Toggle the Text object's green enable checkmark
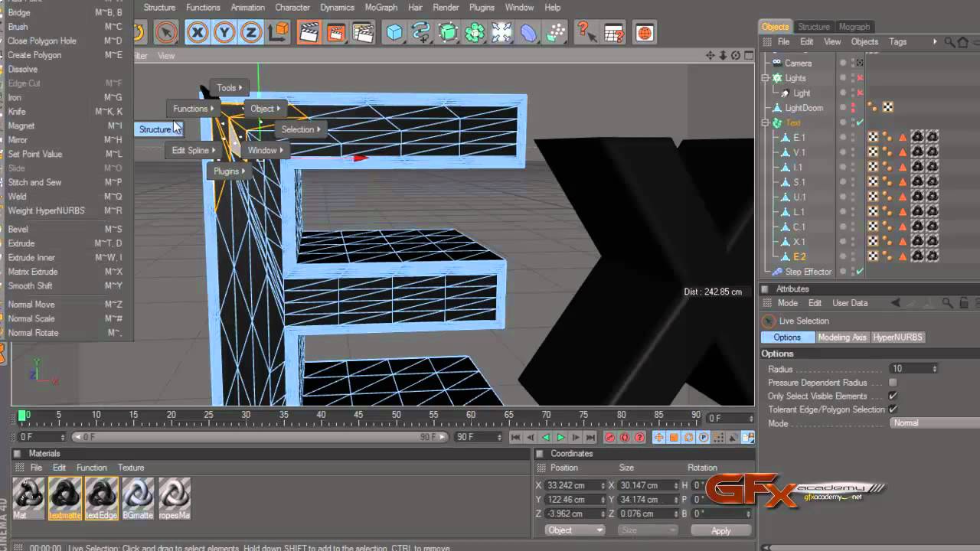The height and width of the screenshot is (551, 980). click(x=860, y=122)
